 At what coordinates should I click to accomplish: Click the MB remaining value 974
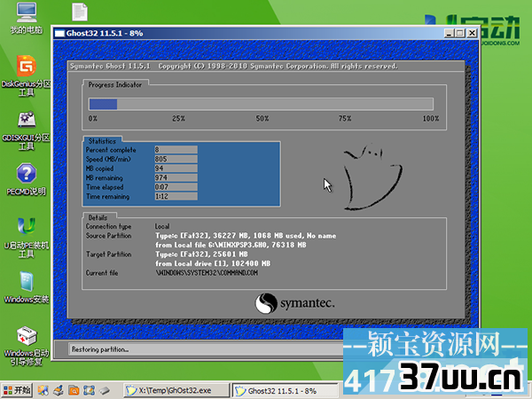[176, 177]
